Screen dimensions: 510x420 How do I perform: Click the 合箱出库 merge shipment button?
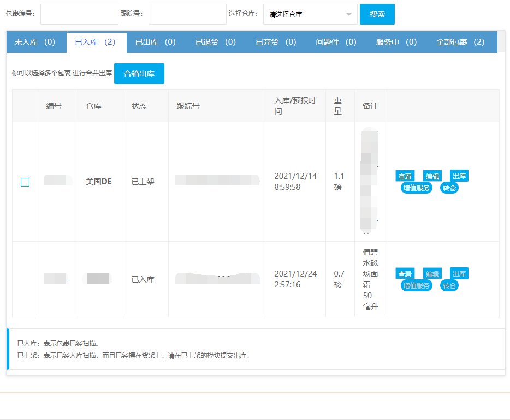click(x=139, y=74)
